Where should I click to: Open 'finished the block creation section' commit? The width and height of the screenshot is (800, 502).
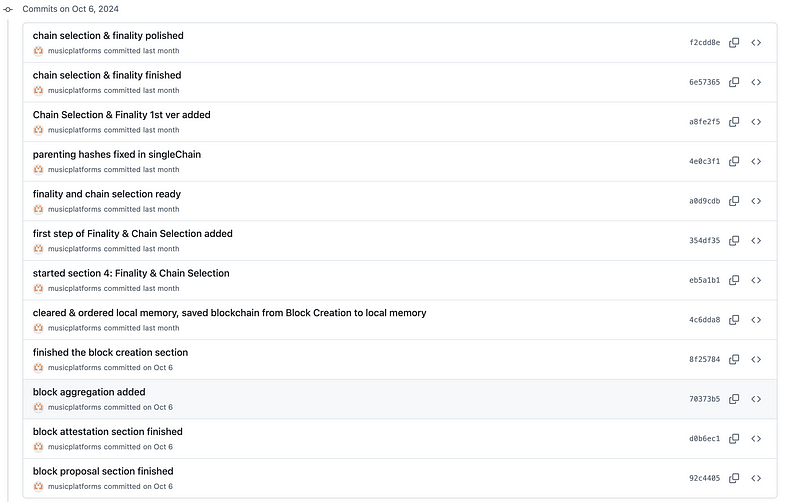click(110, 352)
